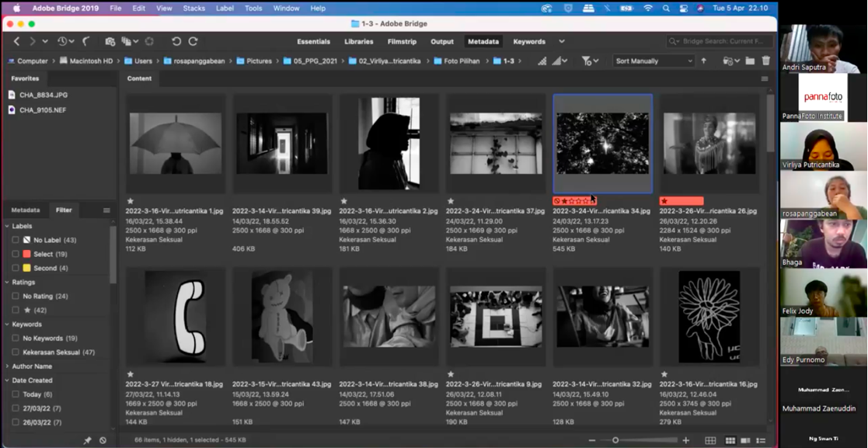Click the Pictures folder in path bar
The width and height of the screenshot is (868, 448).
pos(254,61)
